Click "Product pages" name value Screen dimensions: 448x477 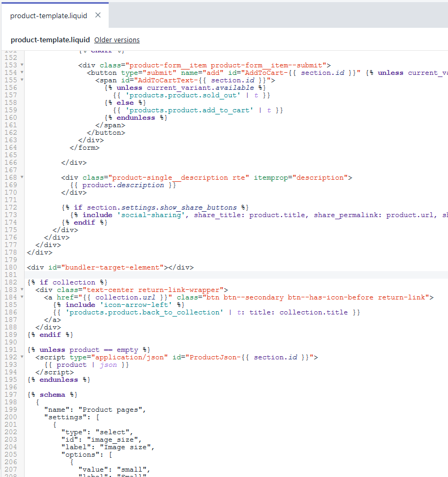(x=110, y=410)
